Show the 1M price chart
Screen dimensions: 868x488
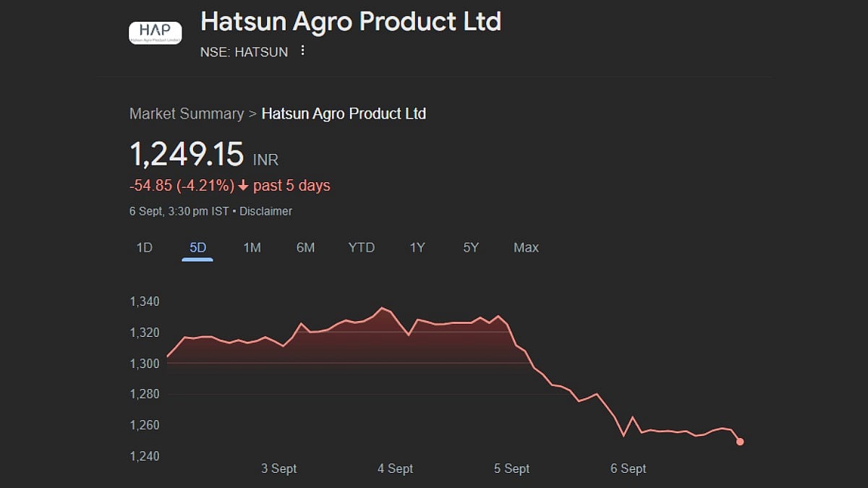click(252, 247)
